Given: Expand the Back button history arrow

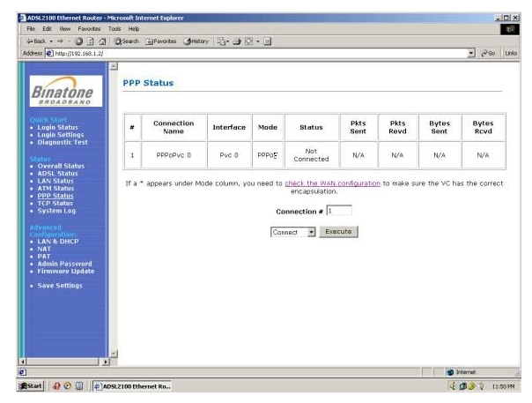Looking at the screenshot, I should click(x=51, y=41).
